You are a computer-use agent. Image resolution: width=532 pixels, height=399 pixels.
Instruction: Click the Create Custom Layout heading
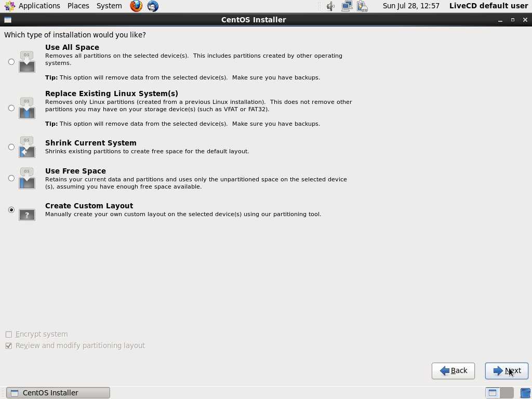pos(89,206)
